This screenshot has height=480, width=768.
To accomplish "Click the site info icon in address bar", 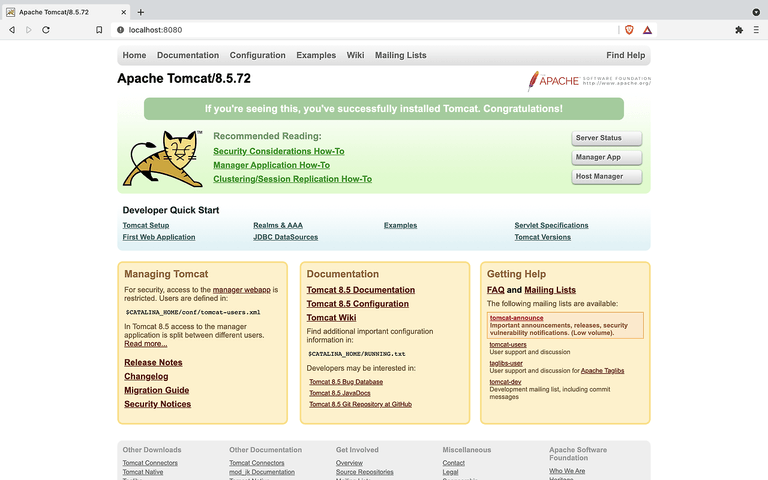I will [x=120, y=30].
